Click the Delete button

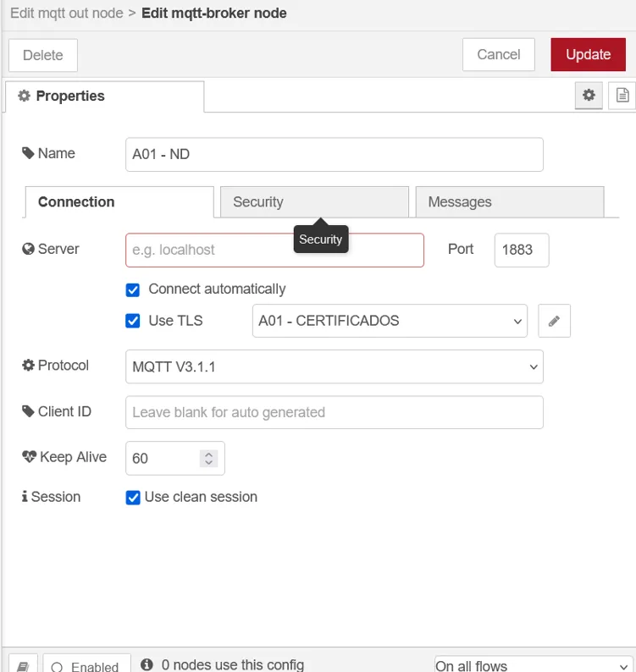(x=43, y=56)
